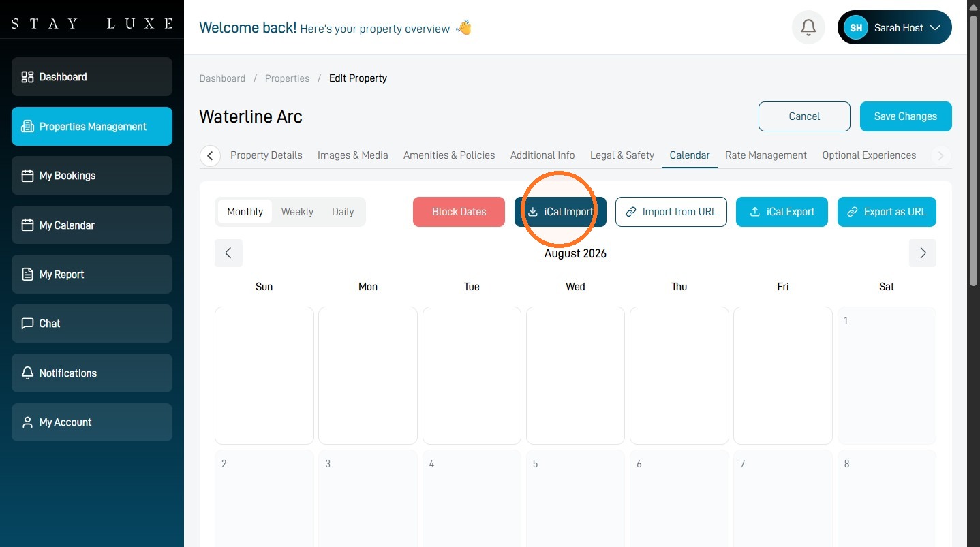Viewport: 980px width, 547px height.
Task: Open the Additional Info tab
Action: 542,155
